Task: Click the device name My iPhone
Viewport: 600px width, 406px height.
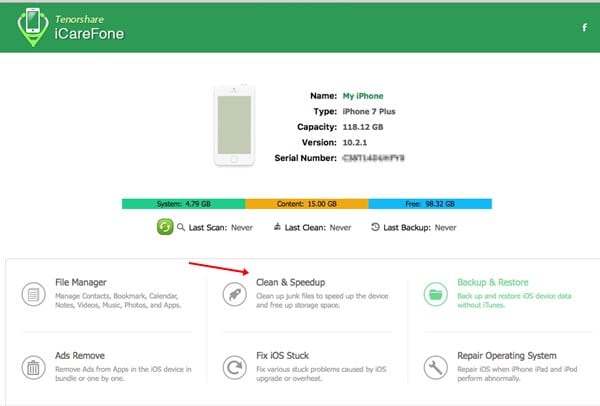Action: click(x=363, y=96)
